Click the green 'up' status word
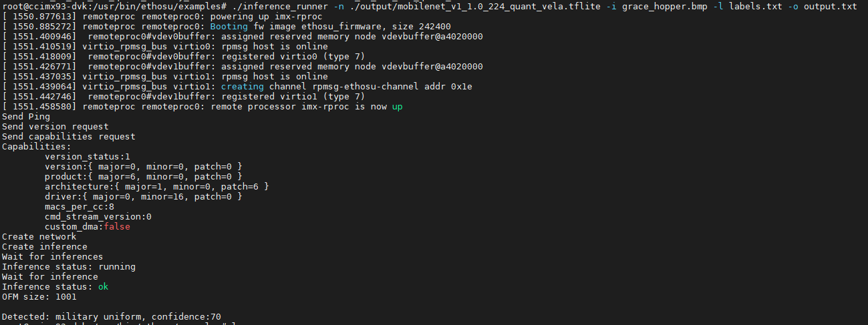Screen dimensions: 868x325 coord(398,106)
